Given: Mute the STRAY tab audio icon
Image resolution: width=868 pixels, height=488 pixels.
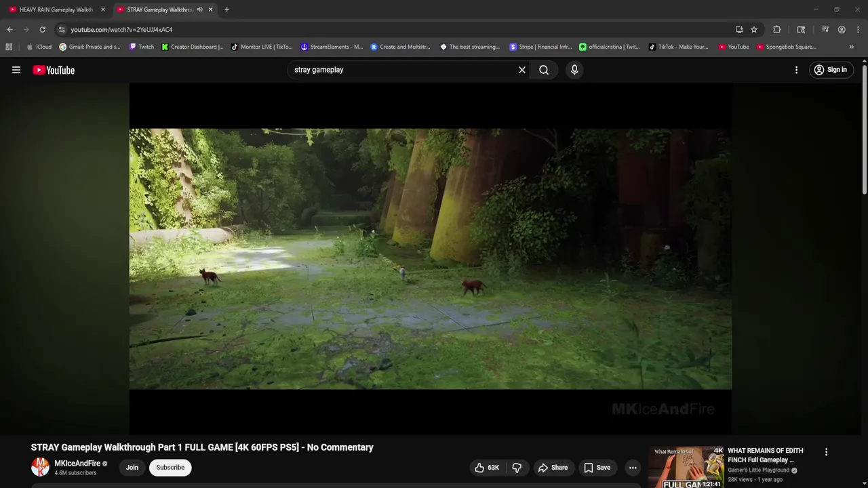Looking at the screenshot, I should tap(199, 9).
